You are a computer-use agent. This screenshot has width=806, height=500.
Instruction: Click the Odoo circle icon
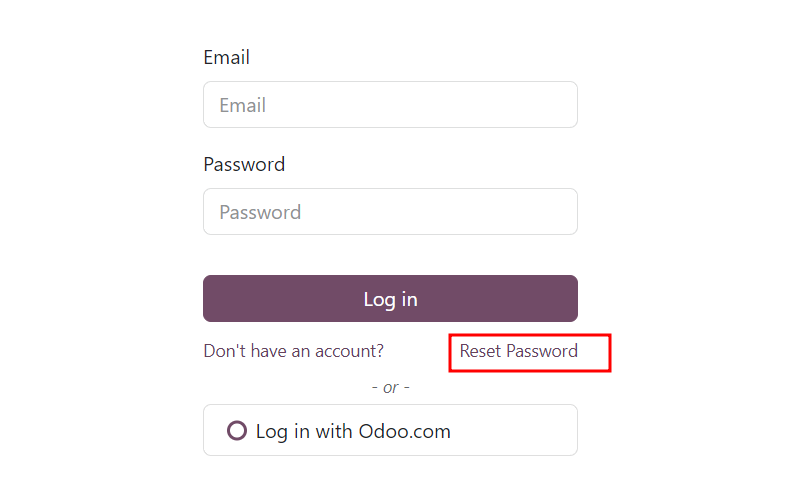(x=237, y=431)
